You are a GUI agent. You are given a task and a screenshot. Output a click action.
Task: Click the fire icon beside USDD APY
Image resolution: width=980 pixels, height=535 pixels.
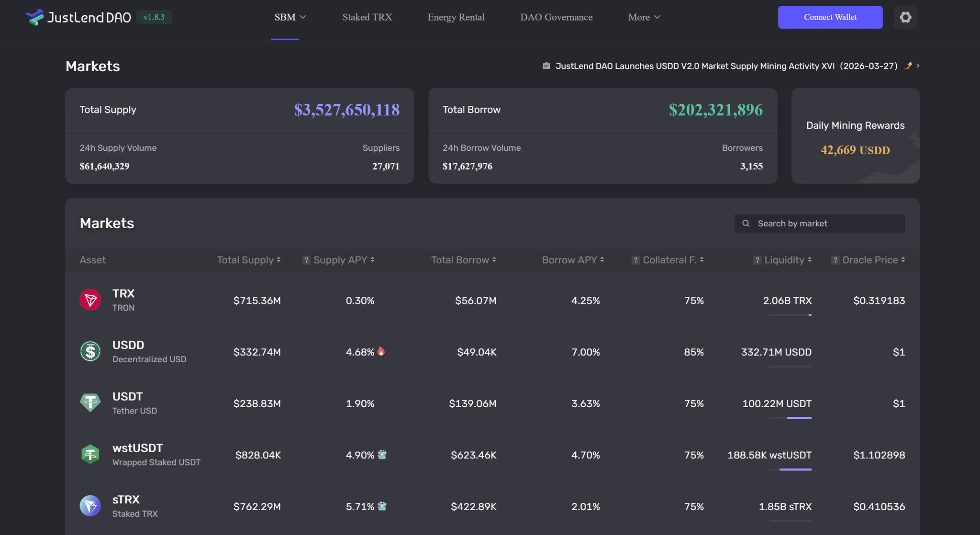point(381,351)
